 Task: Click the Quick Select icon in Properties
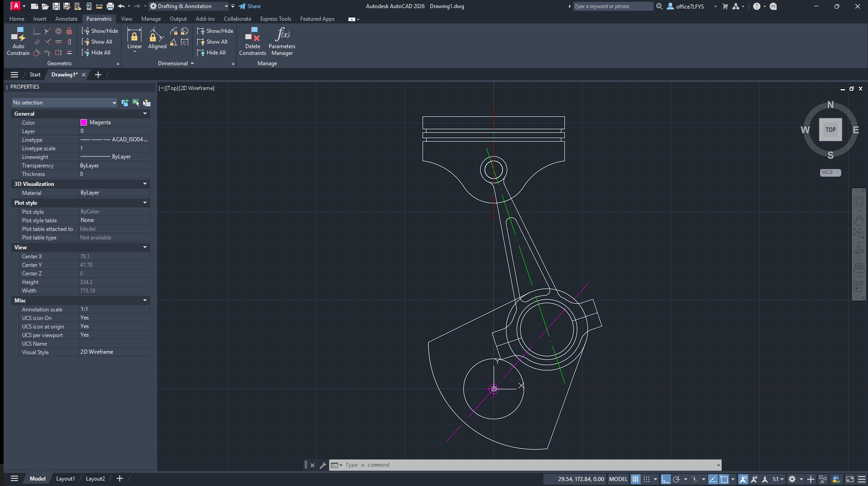(147, 103)
